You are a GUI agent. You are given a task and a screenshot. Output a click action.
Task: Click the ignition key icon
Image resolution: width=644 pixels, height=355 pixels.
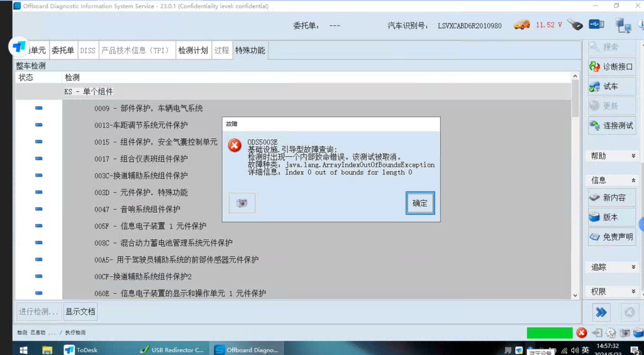click(x=575, y=25)
